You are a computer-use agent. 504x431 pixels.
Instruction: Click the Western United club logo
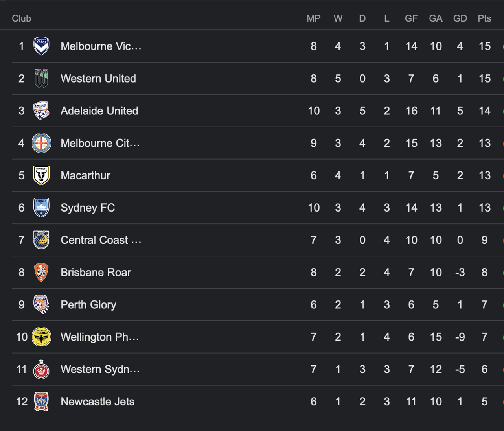[x=41, y=78]
